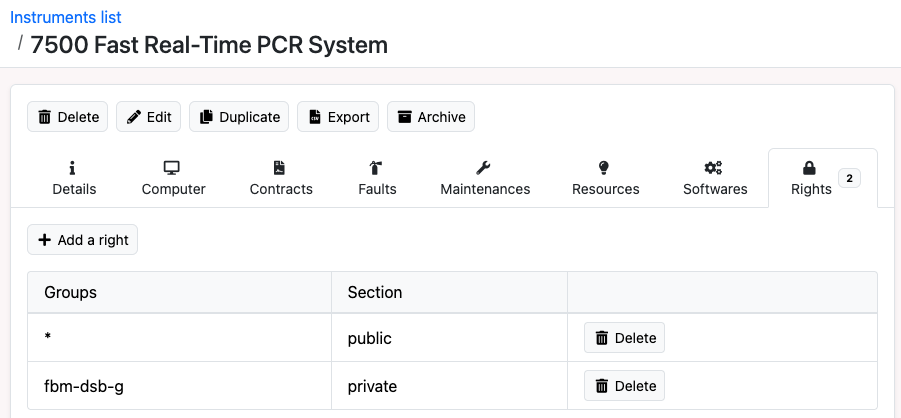The width and height of the screenshot is (901, 418).
Task: Click the public section cell
Action: (449, 338)
